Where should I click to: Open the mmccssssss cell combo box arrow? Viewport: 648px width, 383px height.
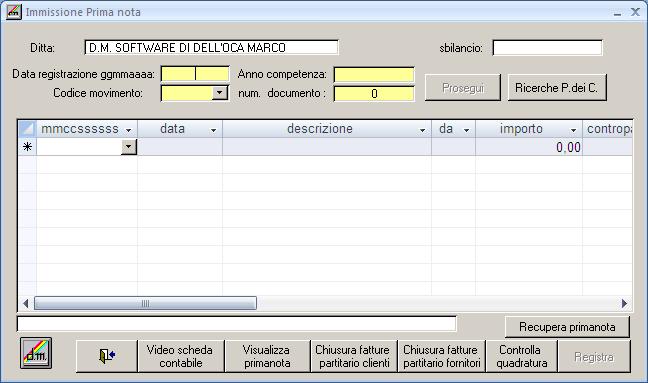(129, 147)
